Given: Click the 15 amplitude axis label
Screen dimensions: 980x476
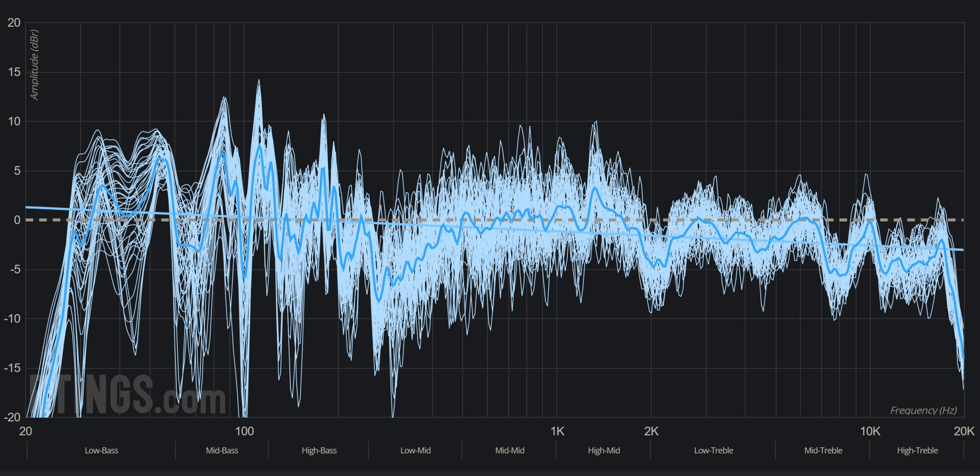Looking at the screenshot, I should tap(14, 72).
